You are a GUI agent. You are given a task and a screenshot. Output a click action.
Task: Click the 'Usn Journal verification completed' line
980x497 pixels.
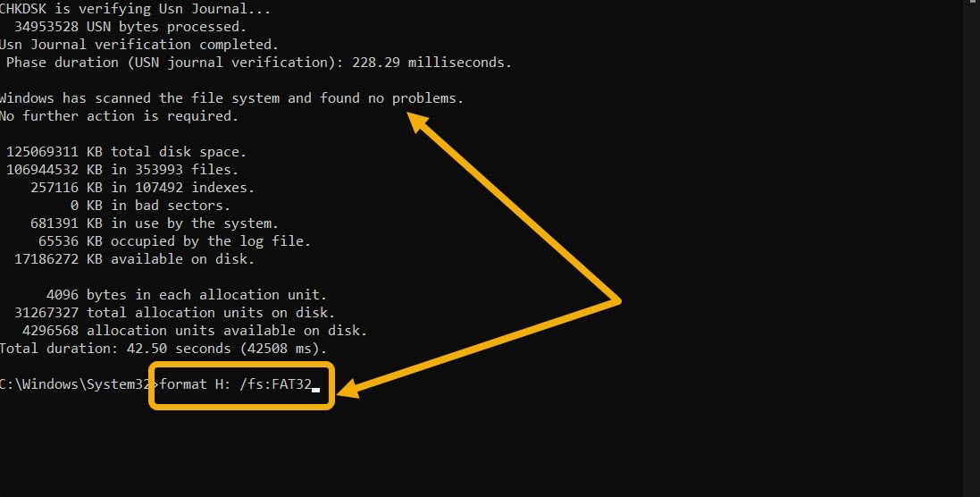tap(138, 45)
